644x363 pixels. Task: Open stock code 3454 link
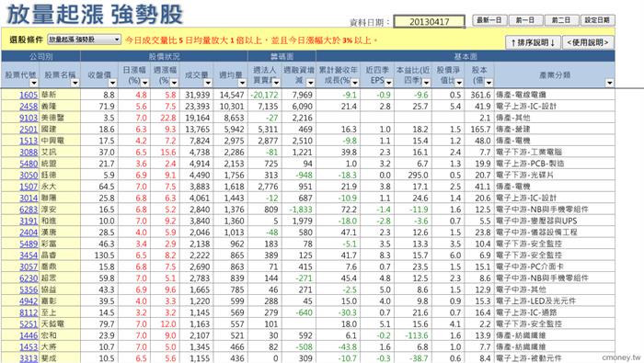tap(29, 255)
